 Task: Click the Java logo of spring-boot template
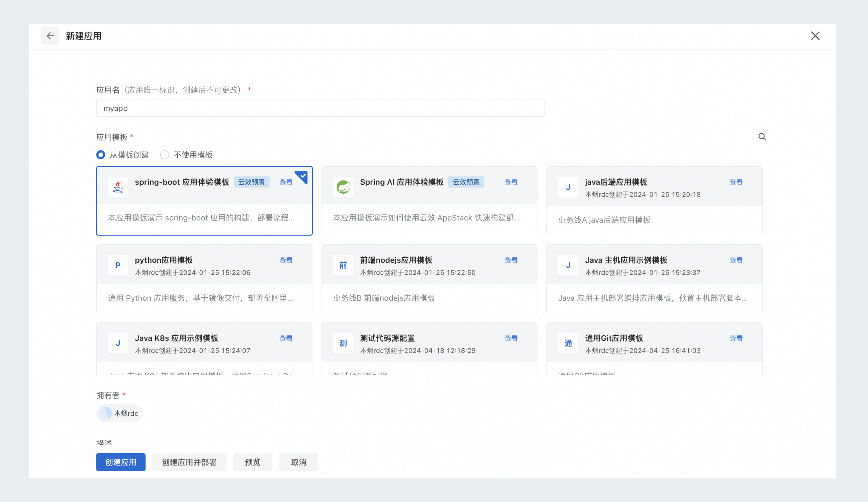tap(118, 187)
